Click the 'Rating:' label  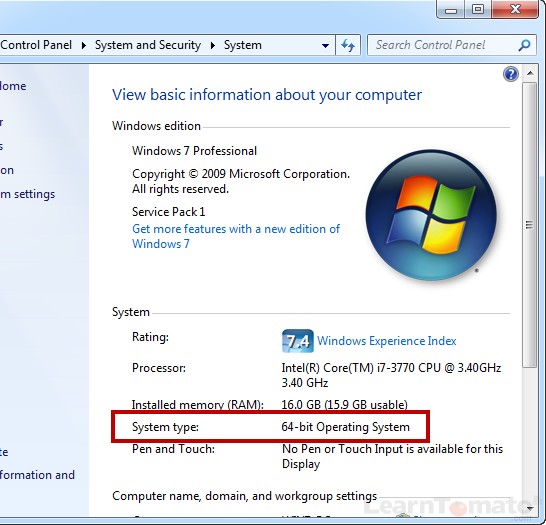coord(150,337)
